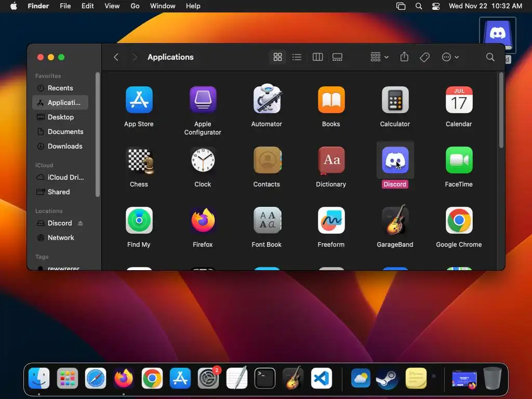This screenshot has width=532, height=399.
Task: Select Firefox in the Applications folder
Action: click(203, 220)
